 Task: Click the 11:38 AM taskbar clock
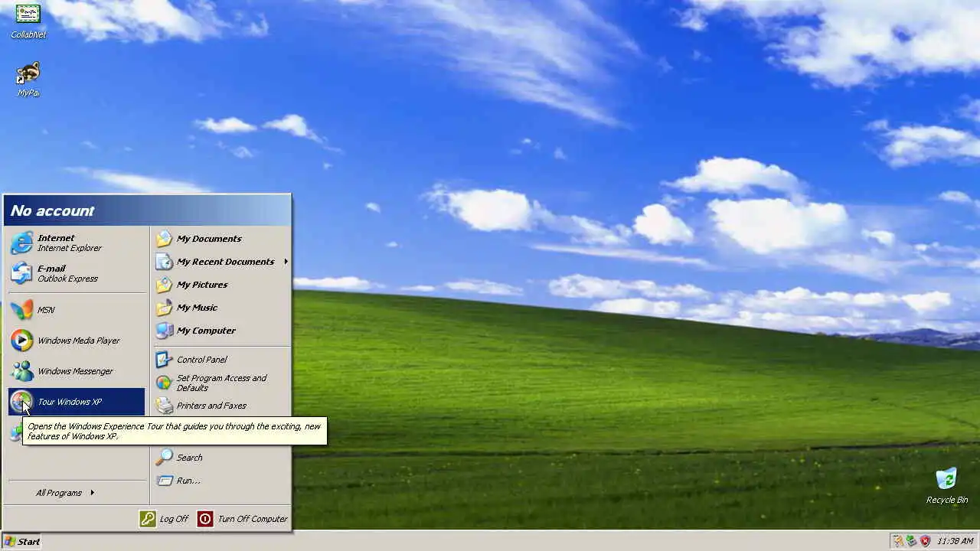pyautogui.click(x=955, y=541)
